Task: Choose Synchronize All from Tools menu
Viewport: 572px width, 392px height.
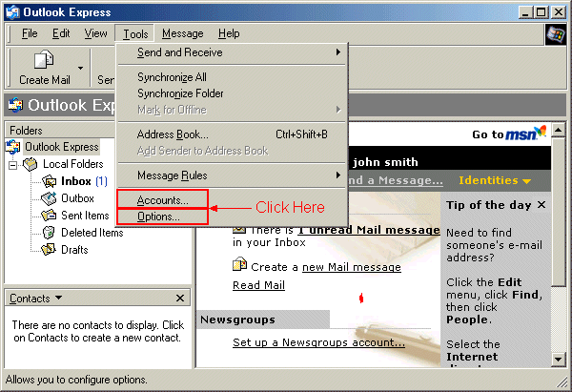Action: 232,77
